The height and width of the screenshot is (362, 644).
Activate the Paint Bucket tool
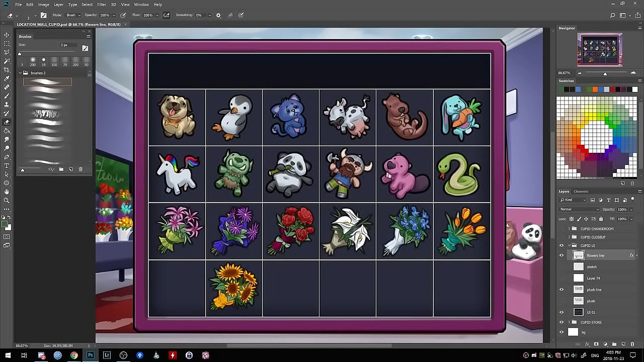7,131
